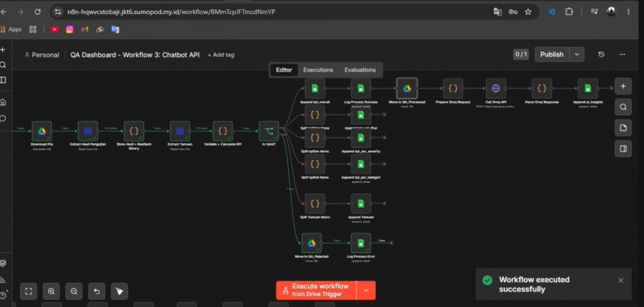
Task: Add a sticky note to canvas
Action: point(623,128)
